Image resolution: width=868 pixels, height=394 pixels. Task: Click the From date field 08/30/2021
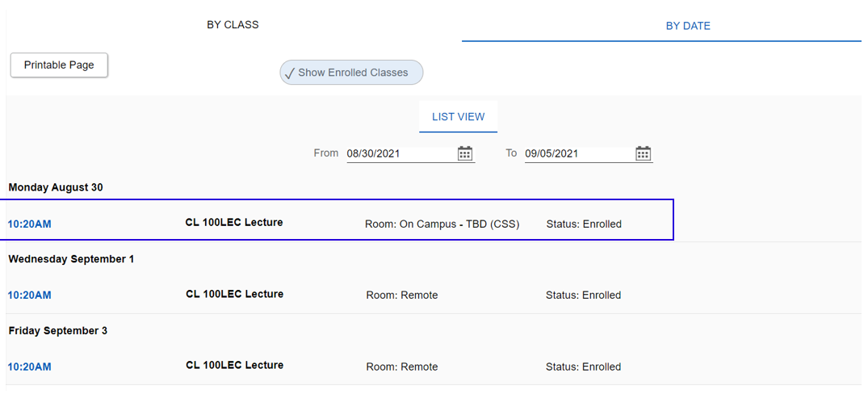coord(400,153)
